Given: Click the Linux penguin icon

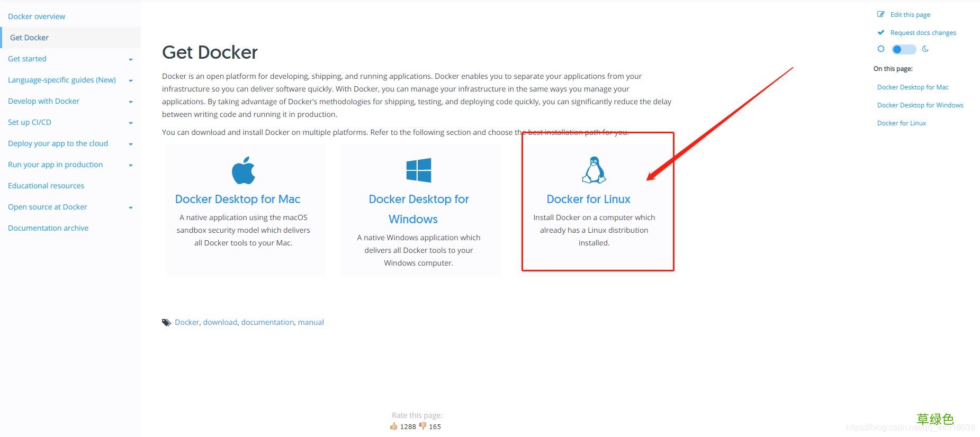Looking at the screenshot, I should pyautogui.click(x=594, y=170).
